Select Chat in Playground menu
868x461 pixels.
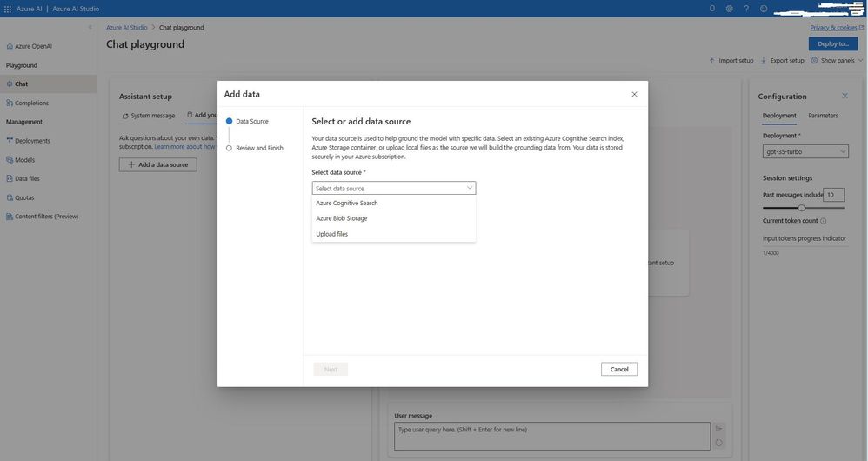49,84
